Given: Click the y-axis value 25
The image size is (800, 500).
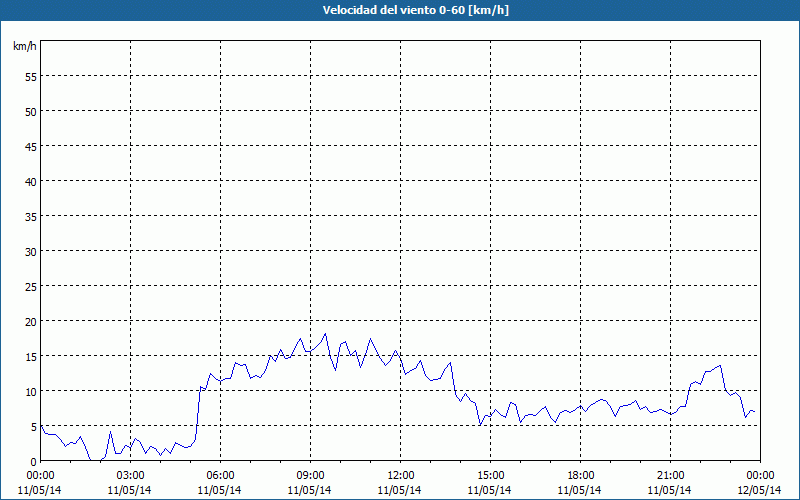Looking at the screenshot, I should [31, 286].
